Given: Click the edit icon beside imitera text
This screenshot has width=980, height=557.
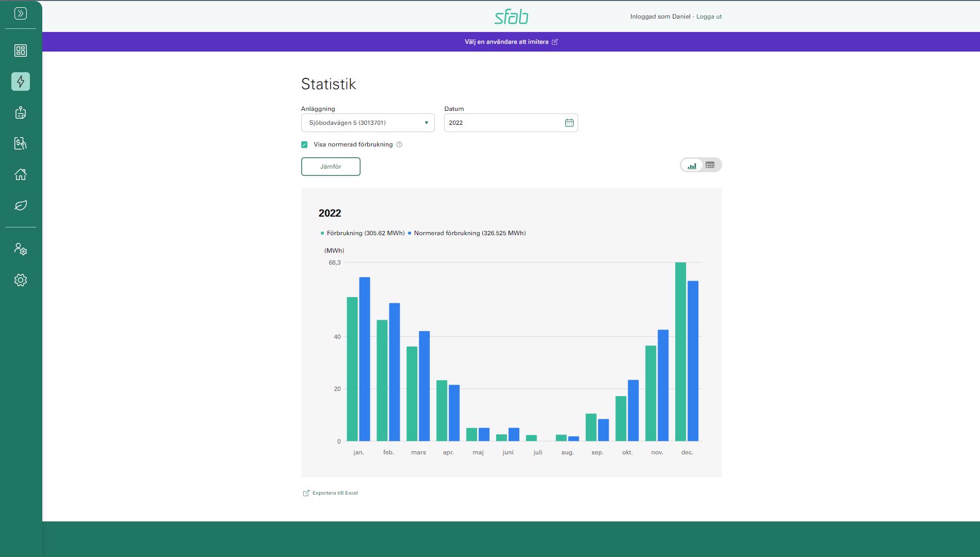Looking at the screenshot, I should click(555, 42).
